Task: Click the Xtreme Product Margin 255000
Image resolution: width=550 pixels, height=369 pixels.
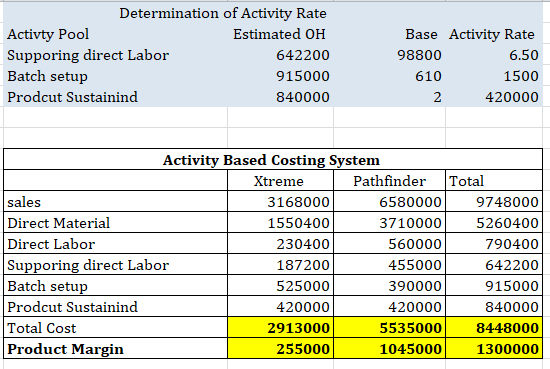Action: click(303, 349)
